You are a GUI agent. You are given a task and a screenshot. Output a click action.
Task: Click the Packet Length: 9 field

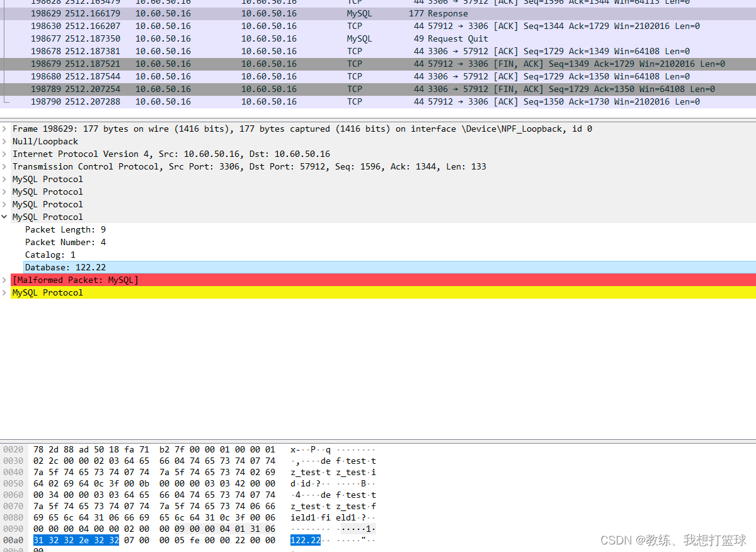pos(66,229)
